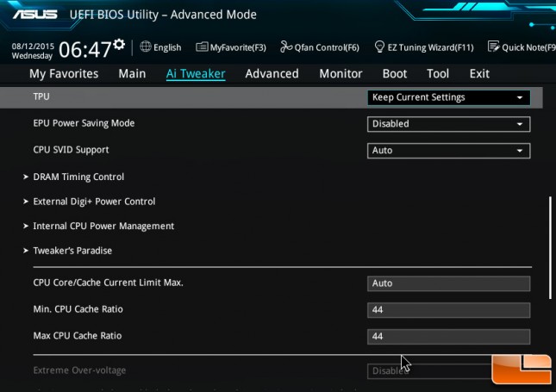Select EPU Power Saving Mode label
The width and height of the screenshot is (556, 392).
click(84, 123)
